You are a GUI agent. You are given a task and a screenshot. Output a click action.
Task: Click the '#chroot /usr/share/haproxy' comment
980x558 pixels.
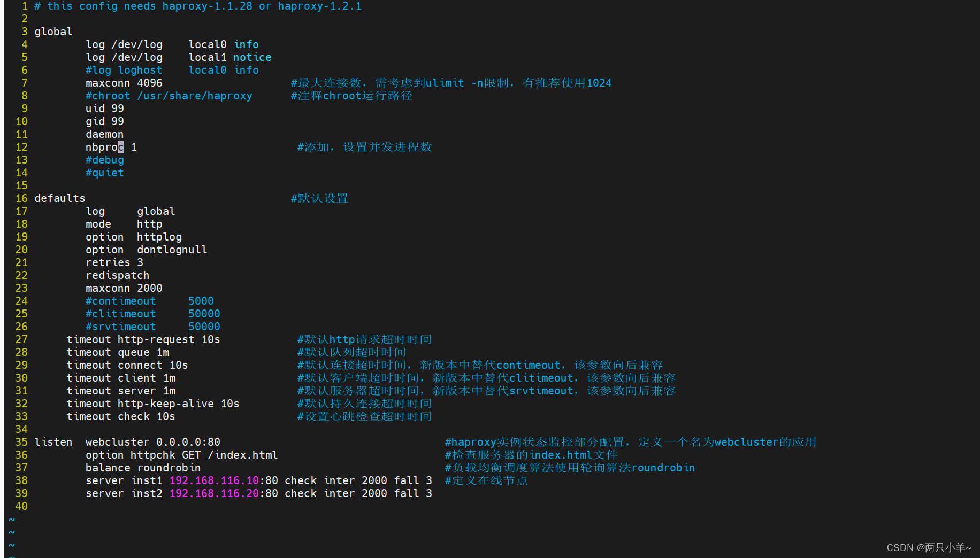pos(169,96)
